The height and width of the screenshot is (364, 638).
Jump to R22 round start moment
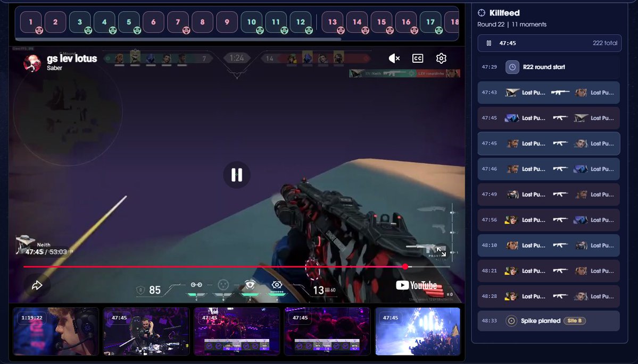(x=549, y=67)
